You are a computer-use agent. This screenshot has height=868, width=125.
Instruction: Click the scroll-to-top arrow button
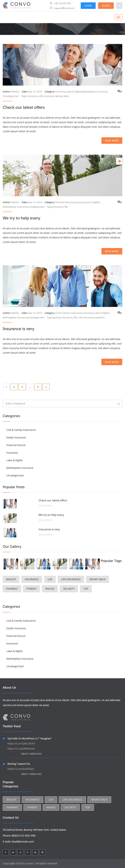coord(119,161)
